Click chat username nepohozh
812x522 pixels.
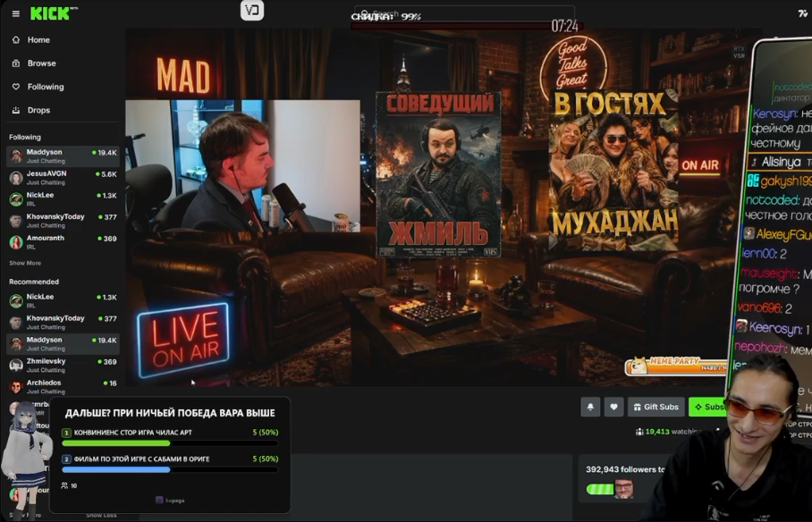tap(760, 348)
